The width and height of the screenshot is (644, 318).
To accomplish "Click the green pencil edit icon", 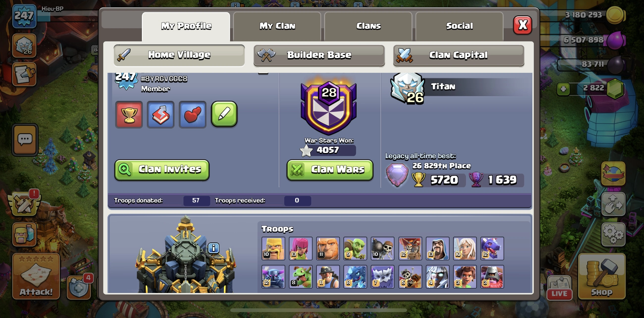I will (x=224, y=114).
